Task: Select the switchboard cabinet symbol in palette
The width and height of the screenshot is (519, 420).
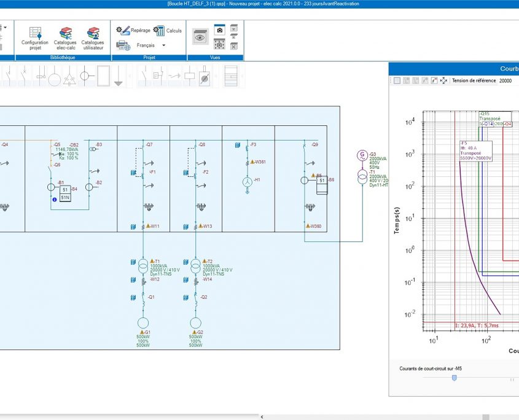Action: (x=231, y=76)
